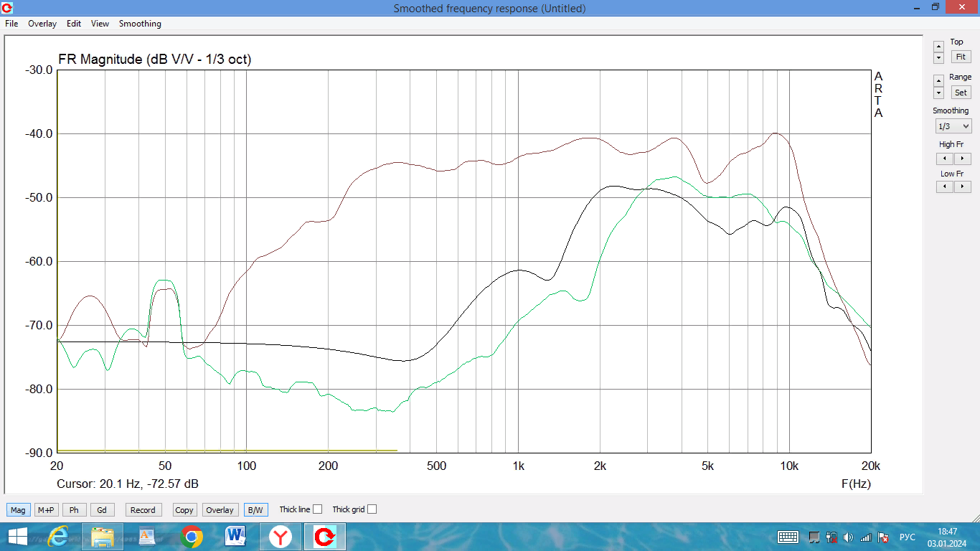Switch to Gd group delay view
The height and width of the screenshot is (551, 980).
[x=102, y=510]
